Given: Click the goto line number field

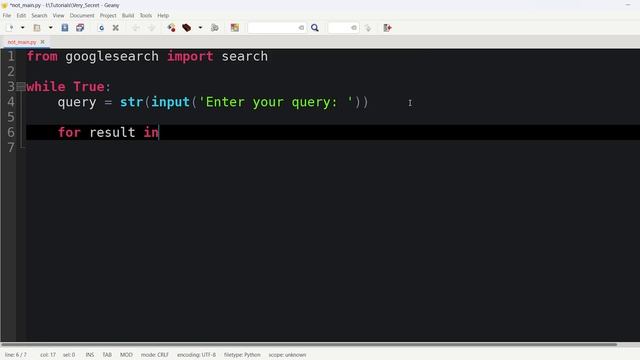Looking at the screenshot, I should pyautogui.click(x=339, y=28).
